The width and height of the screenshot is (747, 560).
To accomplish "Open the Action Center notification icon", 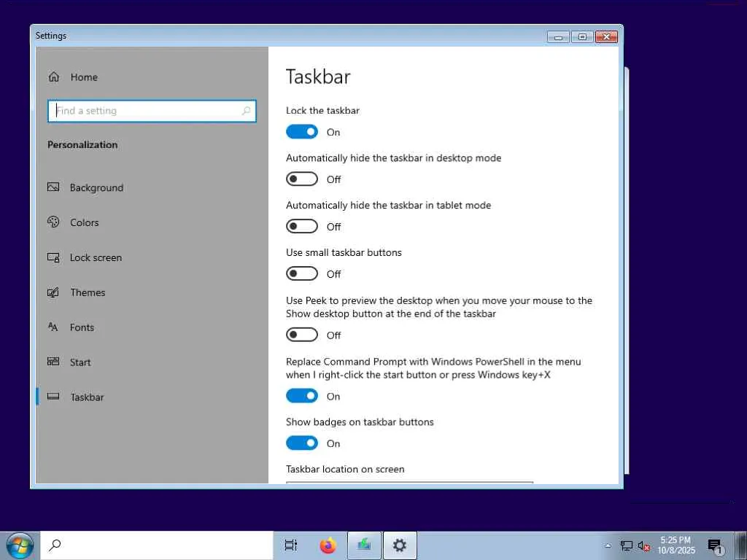I will coord(715,546).
